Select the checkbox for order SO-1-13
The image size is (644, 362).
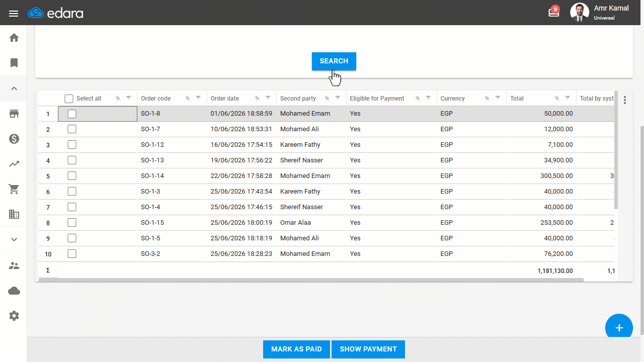[72, 160]
